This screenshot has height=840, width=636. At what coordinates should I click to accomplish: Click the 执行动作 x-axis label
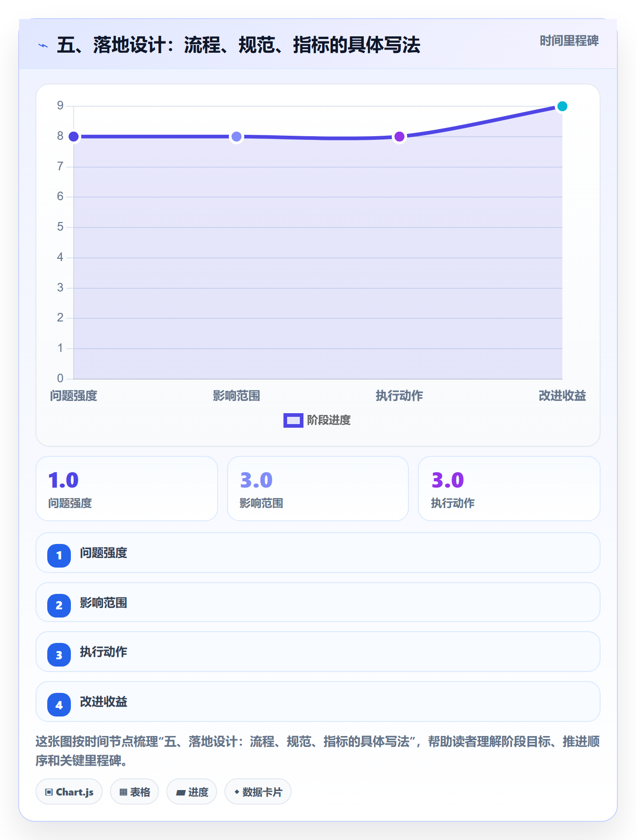[399, 396]
